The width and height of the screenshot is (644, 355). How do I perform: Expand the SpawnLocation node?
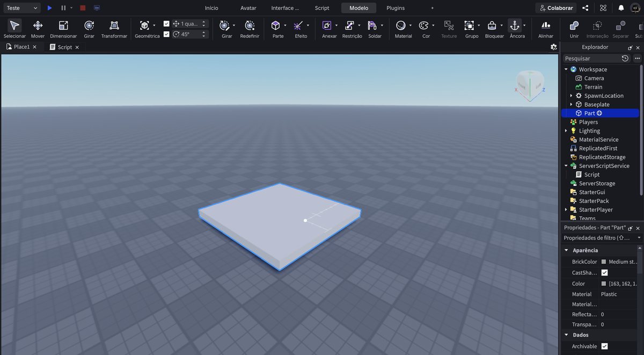click(x=571, y=96)
